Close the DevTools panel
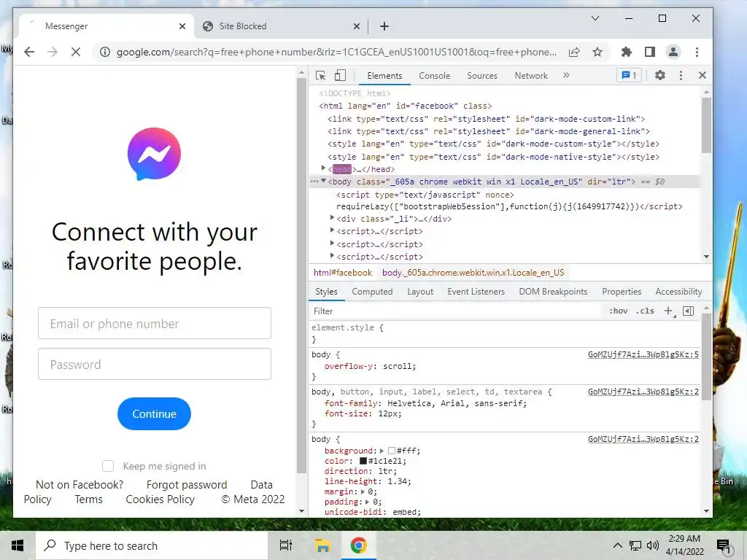The width and height of the screenshot is (747, 560). pos(703,75)
